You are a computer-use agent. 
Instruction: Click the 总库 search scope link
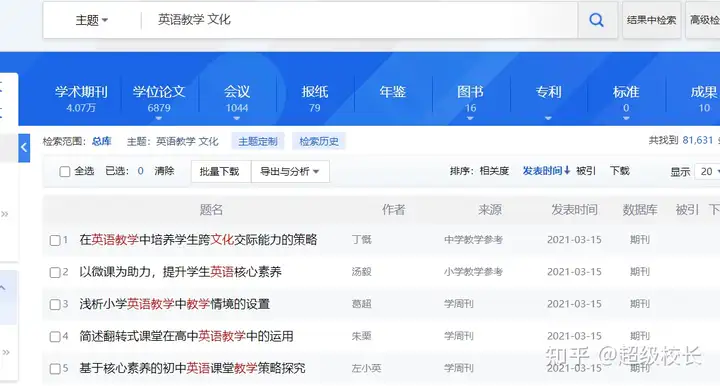coord(101,141)
